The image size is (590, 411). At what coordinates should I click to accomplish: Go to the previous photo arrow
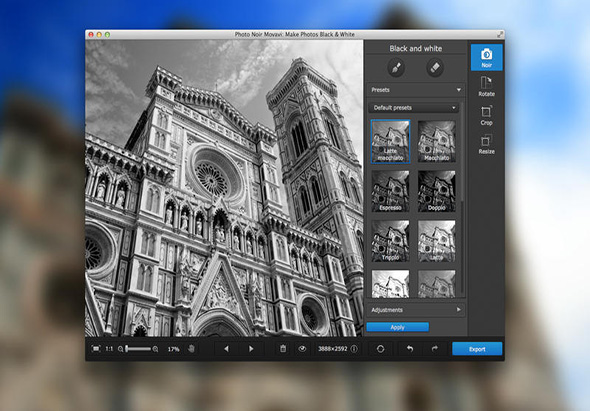[226, 349]
